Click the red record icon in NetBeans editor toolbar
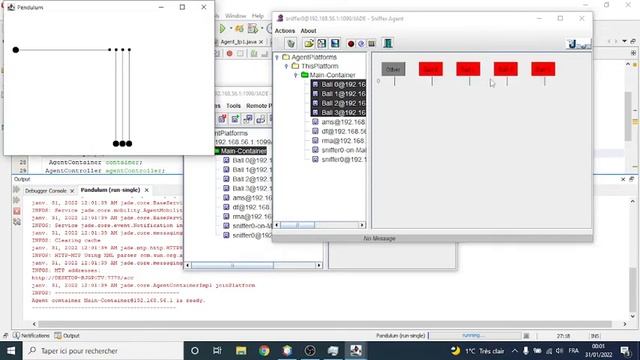The image size is (640, 360). [229, 53]
